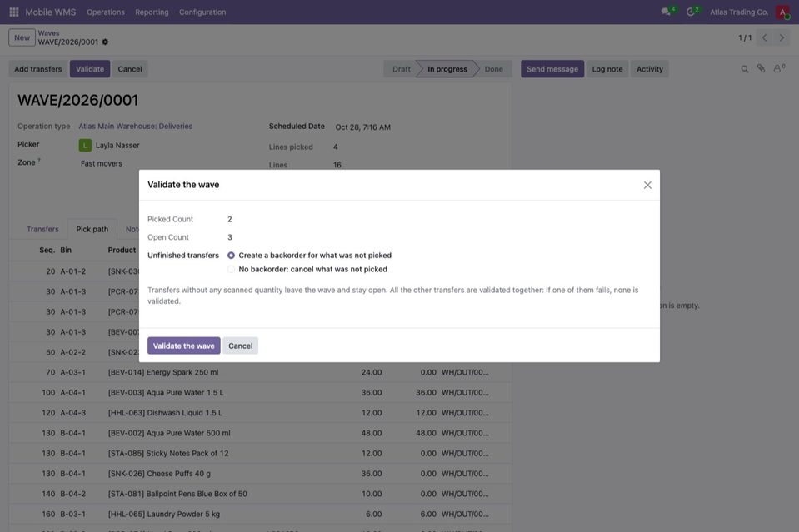Select the Done status stage
This screenshot has height=532, width=799.
click(x=493, y=69)
